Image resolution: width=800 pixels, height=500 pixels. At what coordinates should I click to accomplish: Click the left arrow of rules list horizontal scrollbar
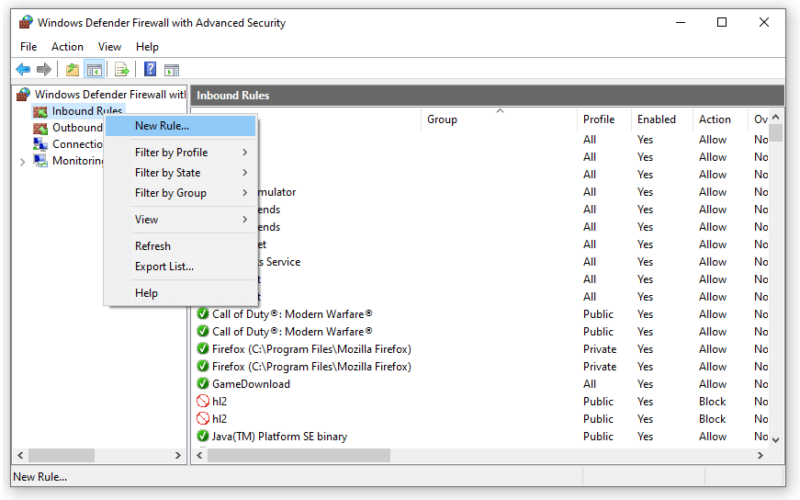coord(199,455)
